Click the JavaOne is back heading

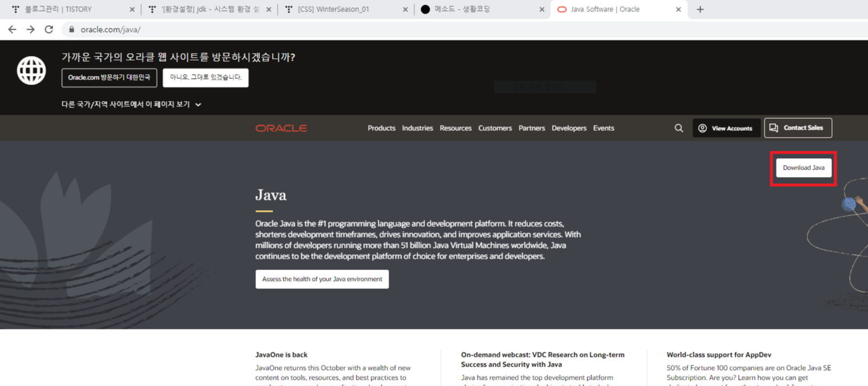(x=281, y=355)
